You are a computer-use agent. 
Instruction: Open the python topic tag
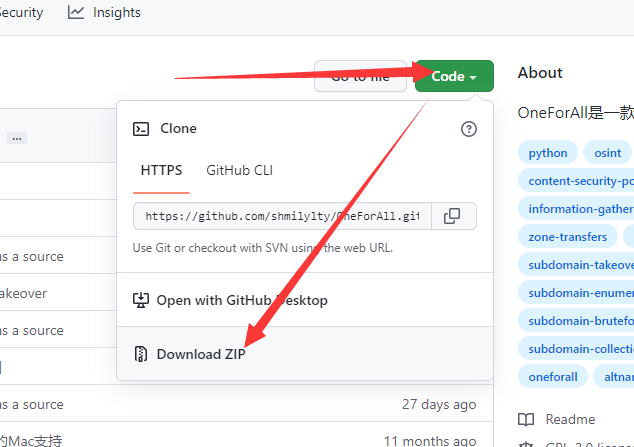[x=548, y=152]
